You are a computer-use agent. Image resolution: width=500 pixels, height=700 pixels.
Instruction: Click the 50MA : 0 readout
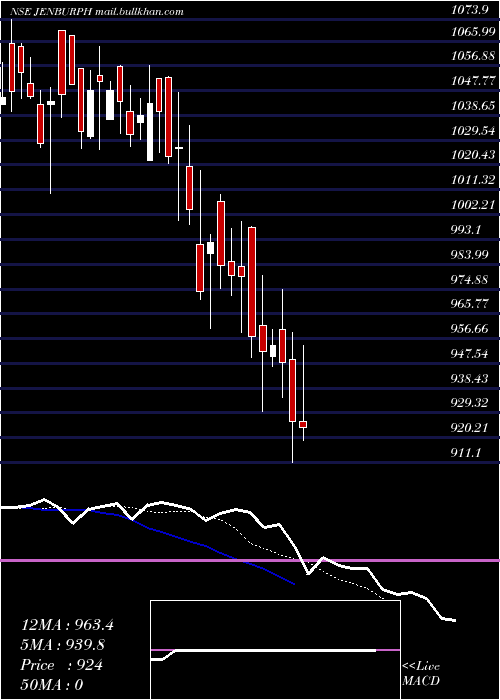pyautogui.click(x=52, y=685)
